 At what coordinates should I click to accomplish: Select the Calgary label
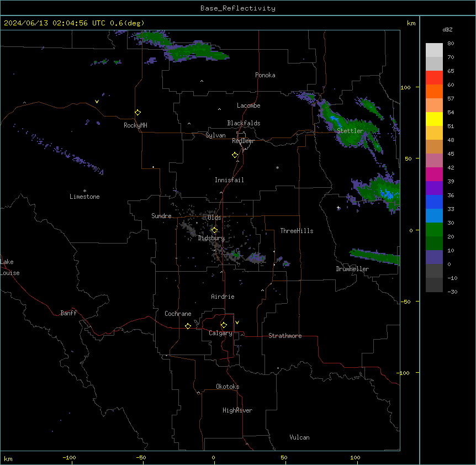point(220,333)
